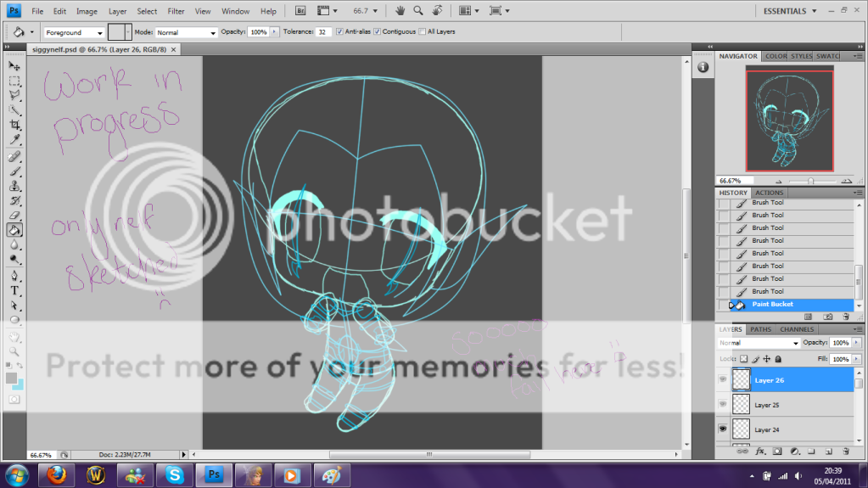This screenshot has width=868, height=488.
Task: Uncheck the Anti-alias checkbox
Action: click(339, 31)
